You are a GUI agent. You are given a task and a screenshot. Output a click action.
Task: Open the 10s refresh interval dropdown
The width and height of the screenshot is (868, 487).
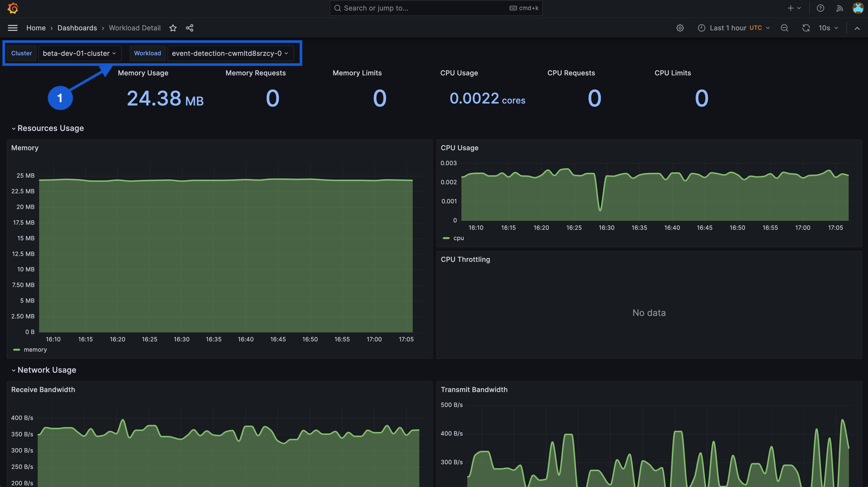tap(828, 28)
